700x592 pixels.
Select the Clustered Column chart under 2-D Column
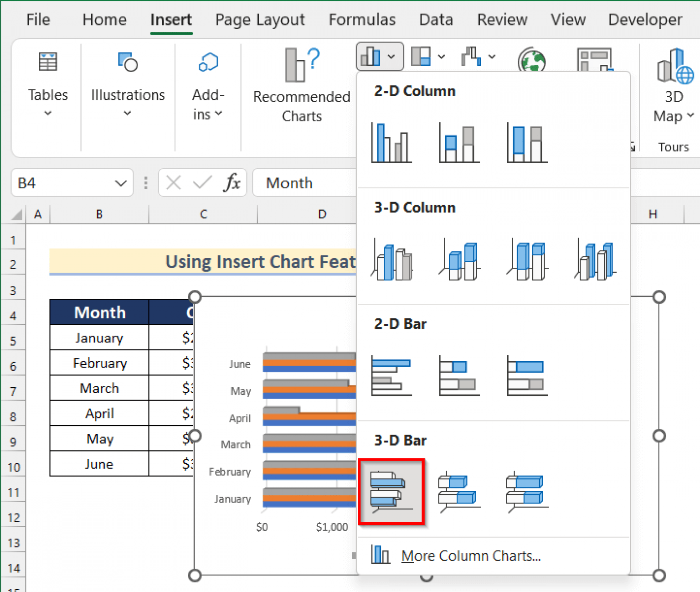pyautogui.click(x=391, y=142)
